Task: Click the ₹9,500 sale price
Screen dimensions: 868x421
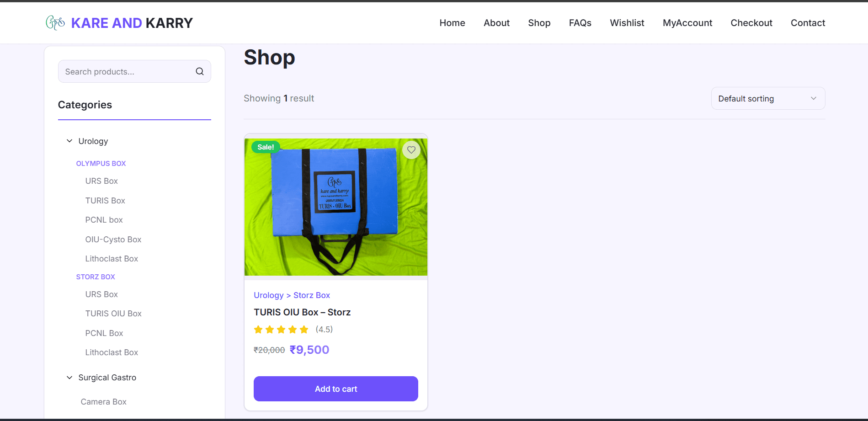Action: click(x=309, y=350)
